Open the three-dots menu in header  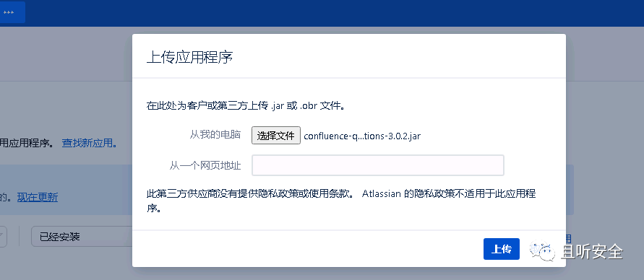(11, 12)
